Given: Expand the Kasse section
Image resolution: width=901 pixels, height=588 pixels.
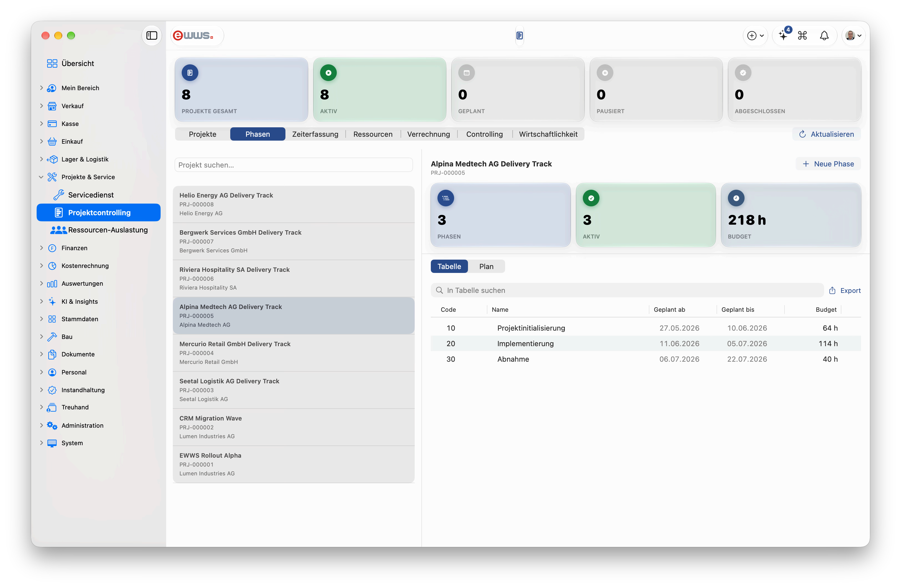Looking at the screenshot, I should pos(41,124).
